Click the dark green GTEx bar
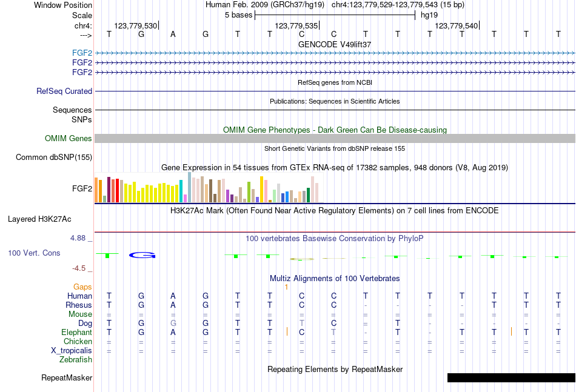 308,195
